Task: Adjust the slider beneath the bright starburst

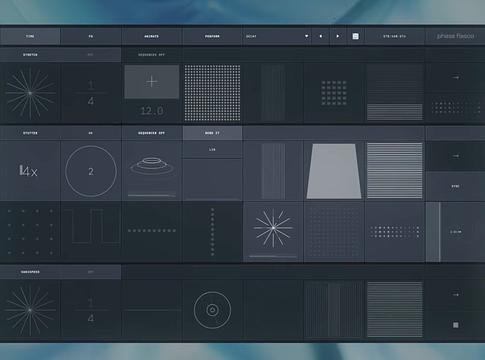Action: 273,256
